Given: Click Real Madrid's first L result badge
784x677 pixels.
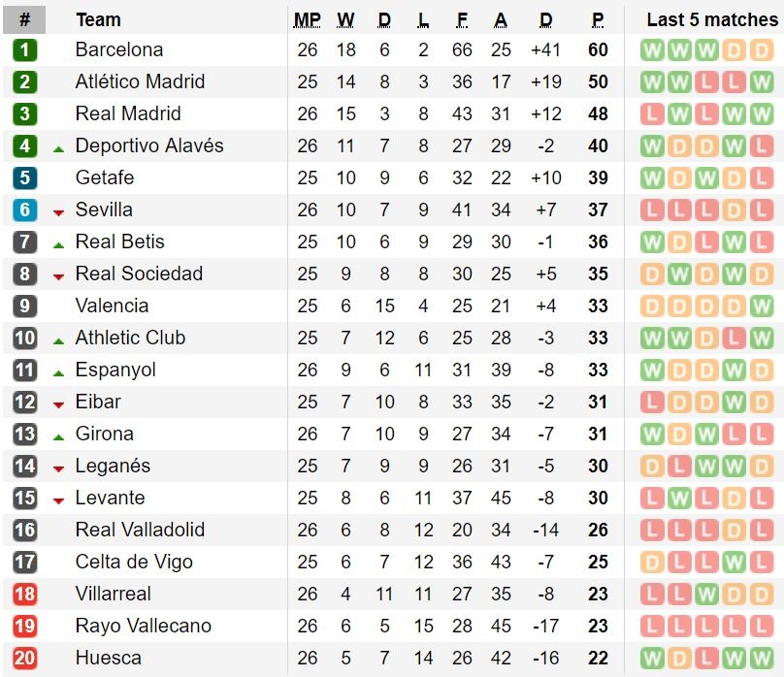Looking at the screenshot, I should tap(652, 114).
